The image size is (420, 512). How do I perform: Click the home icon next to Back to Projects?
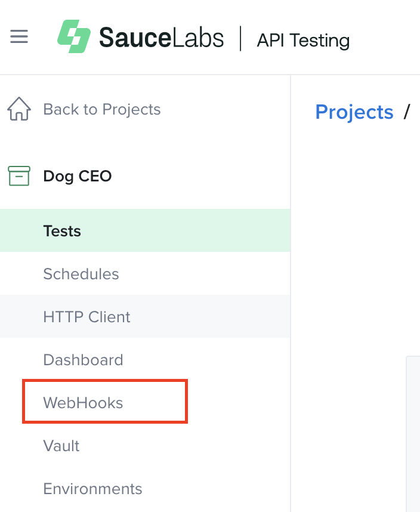pyautogui.click(x=18, y=109)
